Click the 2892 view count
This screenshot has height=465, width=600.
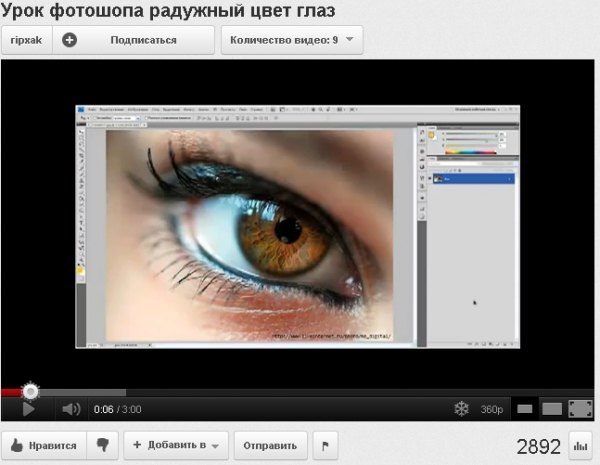(x=538, y=446)
